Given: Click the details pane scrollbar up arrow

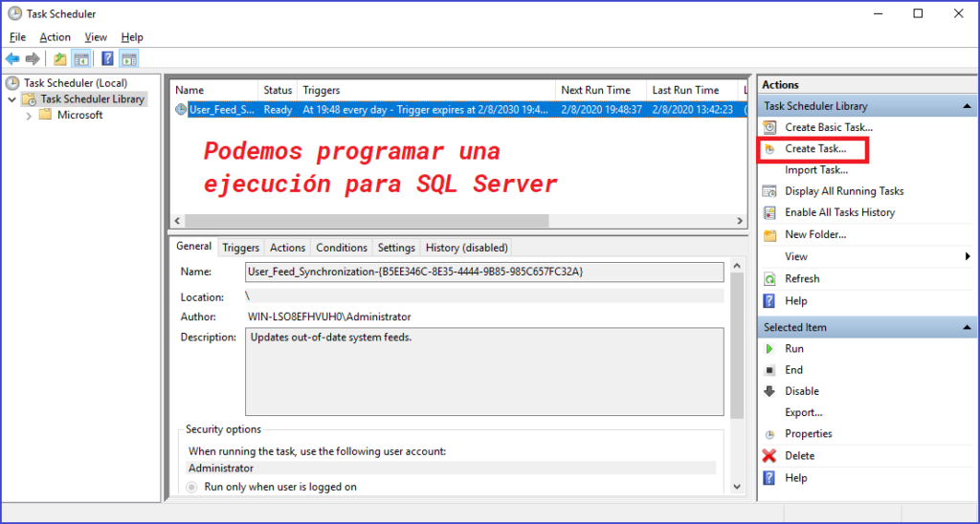Looking at the screenshot, I should pyautogui.click(x=737, y=266).
